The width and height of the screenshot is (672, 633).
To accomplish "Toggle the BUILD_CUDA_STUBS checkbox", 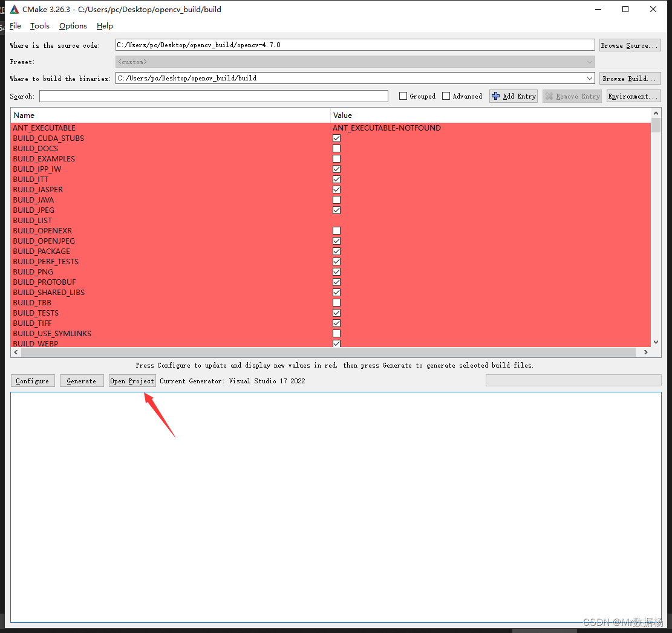I will (336, 138).
